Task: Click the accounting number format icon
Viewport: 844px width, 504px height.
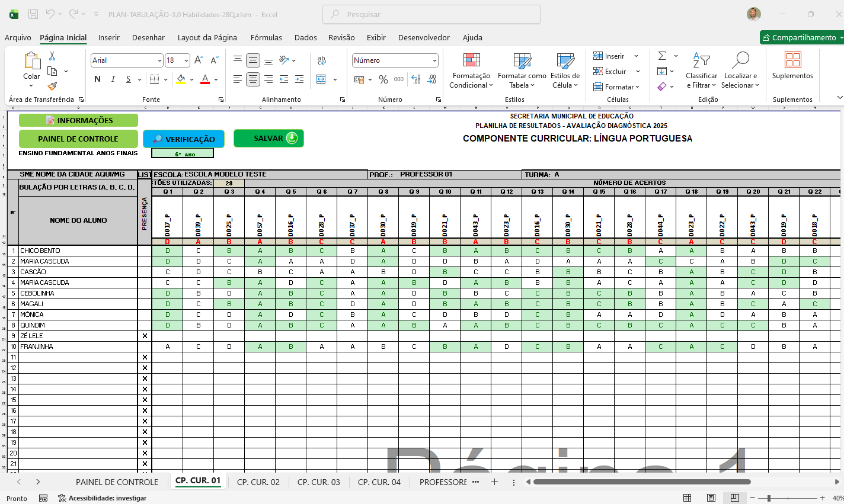Action: click(359, 79)
